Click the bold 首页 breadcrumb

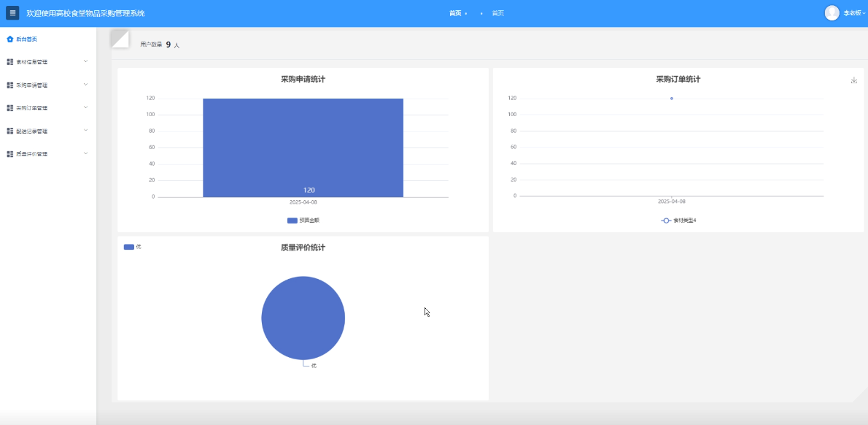tap(455, 13)
